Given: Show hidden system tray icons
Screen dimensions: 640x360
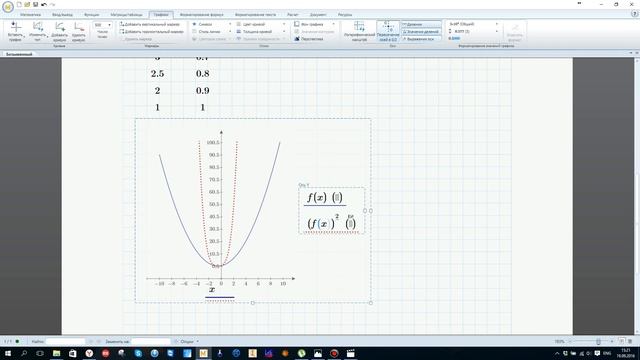Looking at the screenshot, I should 557,353.
